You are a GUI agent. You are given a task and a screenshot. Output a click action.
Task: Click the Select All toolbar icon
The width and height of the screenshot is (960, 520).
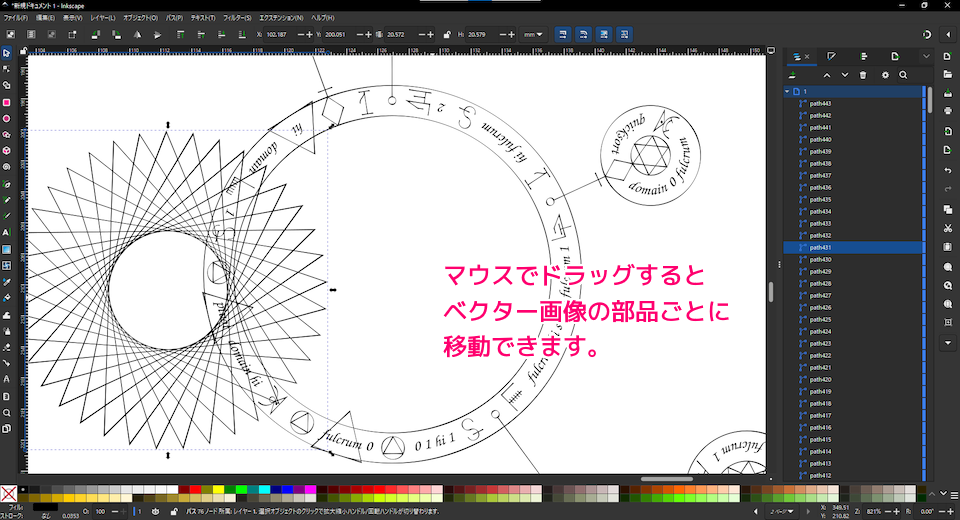click(x=10, y=35)
